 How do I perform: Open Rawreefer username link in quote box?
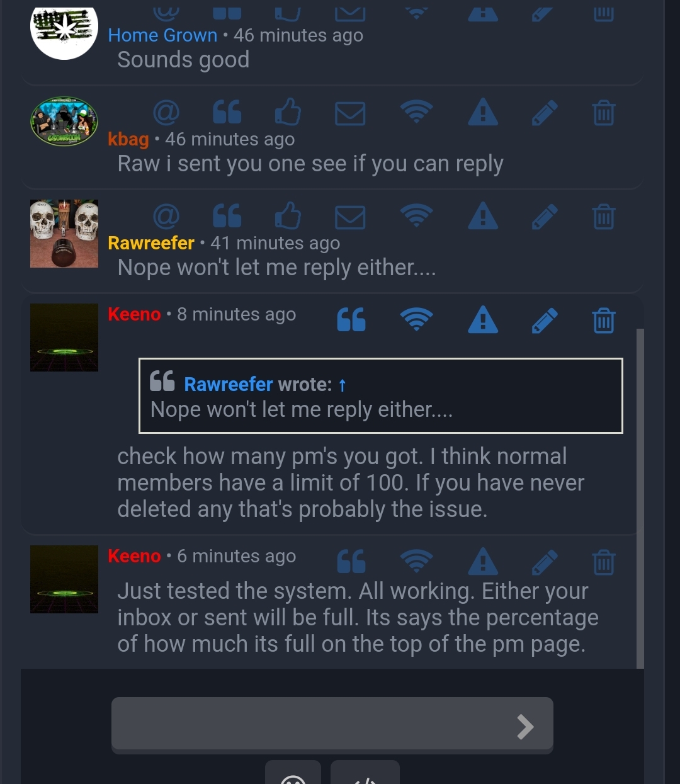point(229,384)
